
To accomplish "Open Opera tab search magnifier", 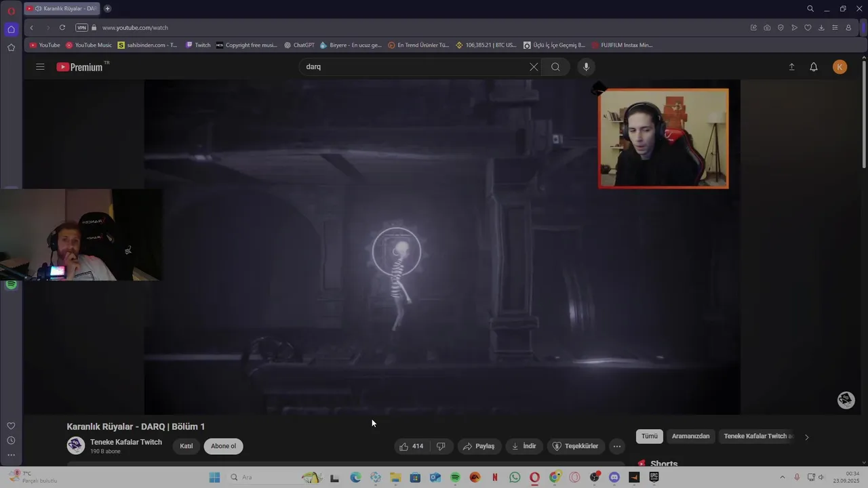I will pos(810,9).
